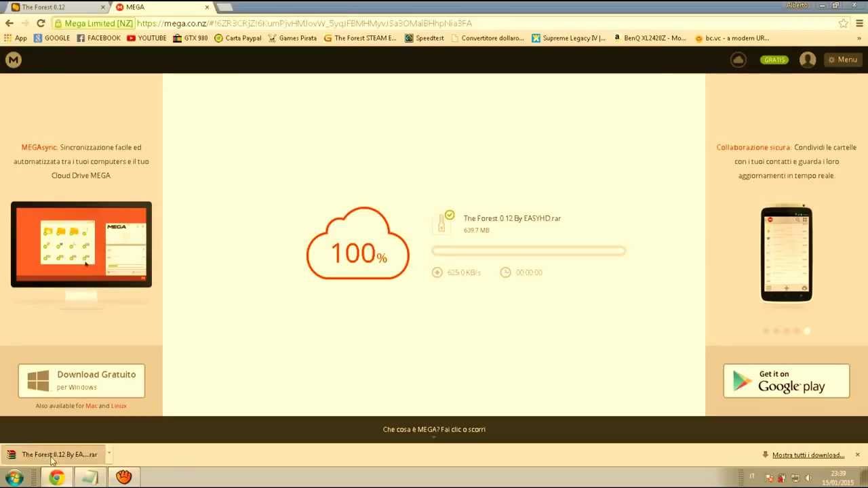Open the BenQ XL2420Z bookmark
Image resolution: width=868 pixels, height=488 pixels.
pyautogui.click(x=650, y=38)
